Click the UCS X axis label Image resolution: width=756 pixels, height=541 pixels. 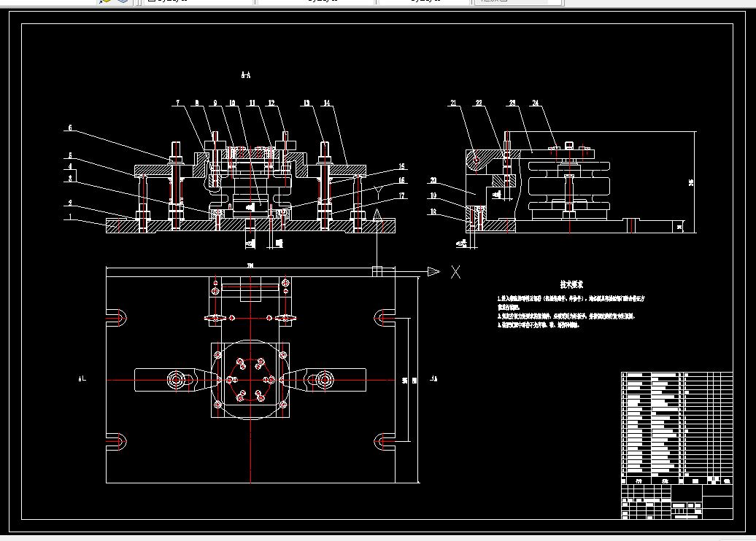tap(455, 272)
